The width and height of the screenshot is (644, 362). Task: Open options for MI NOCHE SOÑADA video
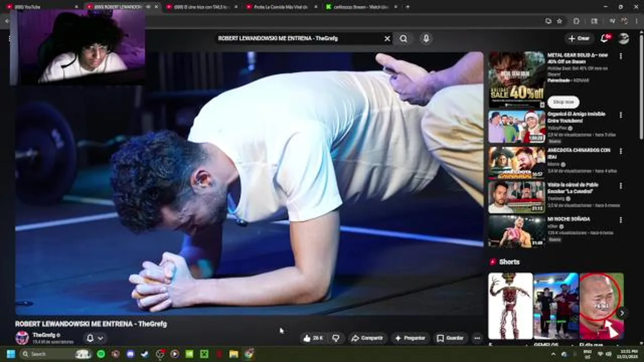[620, 220]
